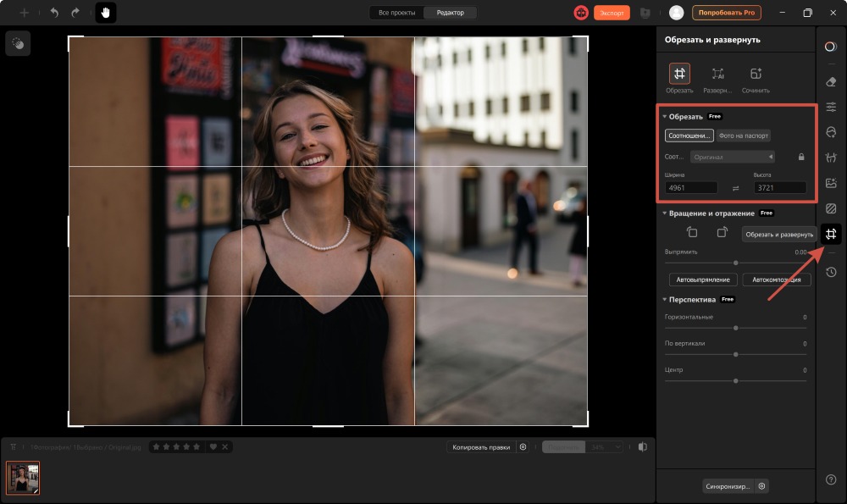This screenshot has height=504, width=847.
Task: Mark photo as favorite with heart
Action: (x=213, y=446)
